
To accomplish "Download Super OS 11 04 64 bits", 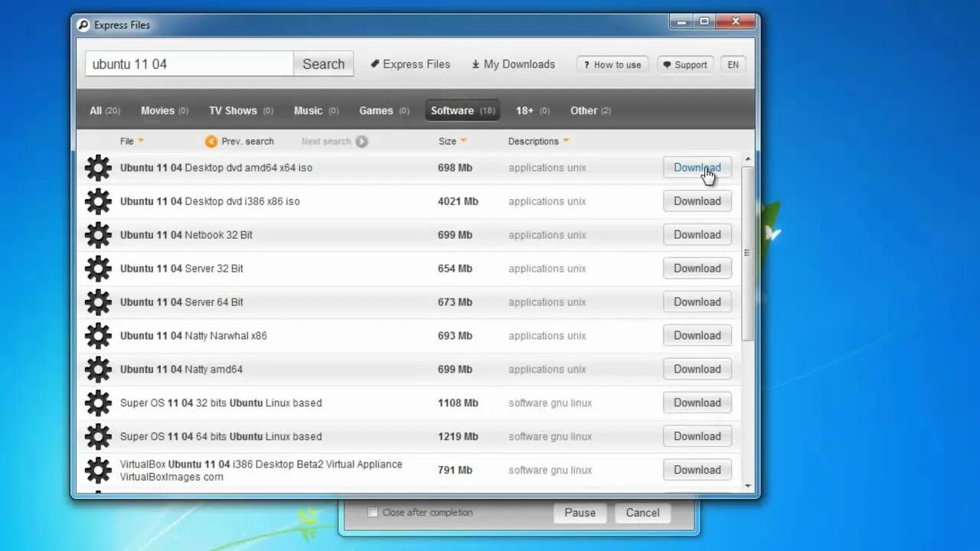I will pyautogui.click(x=697, y=437).
